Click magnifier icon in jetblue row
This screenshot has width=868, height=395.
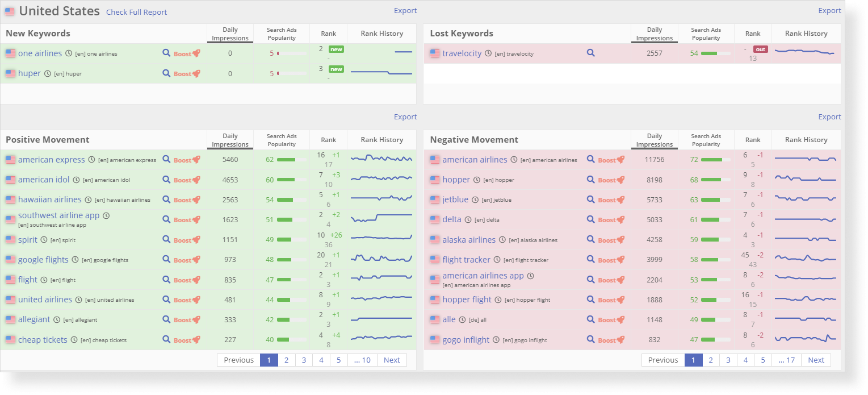[x=591, y=199]
